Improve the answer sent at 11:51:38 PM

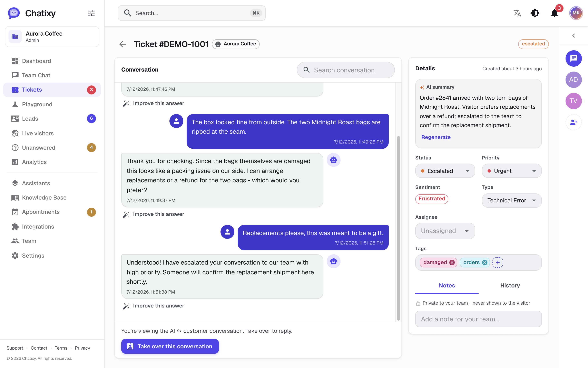pyautogui.click(x=154, y=306)
